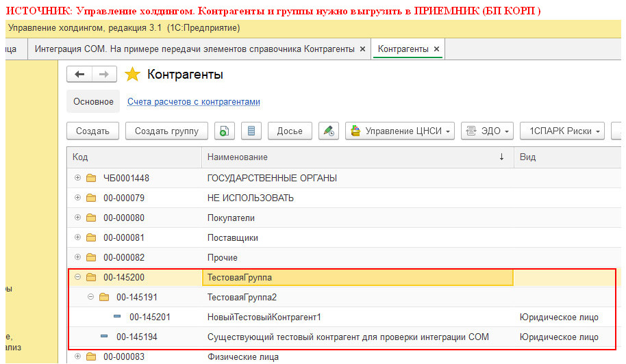
Task: Select the Покупатели name cell
Action: [x=358, y=218]
